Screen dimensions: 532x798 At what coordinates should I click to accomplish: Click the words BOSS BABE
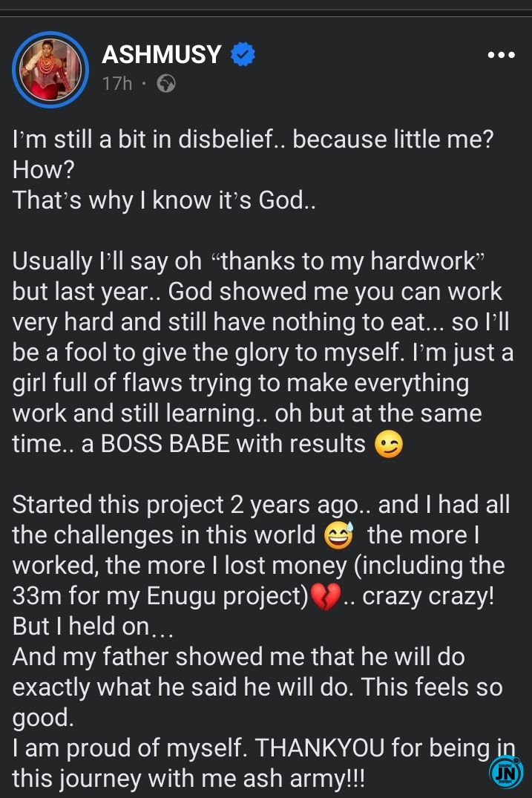point(165,444)
